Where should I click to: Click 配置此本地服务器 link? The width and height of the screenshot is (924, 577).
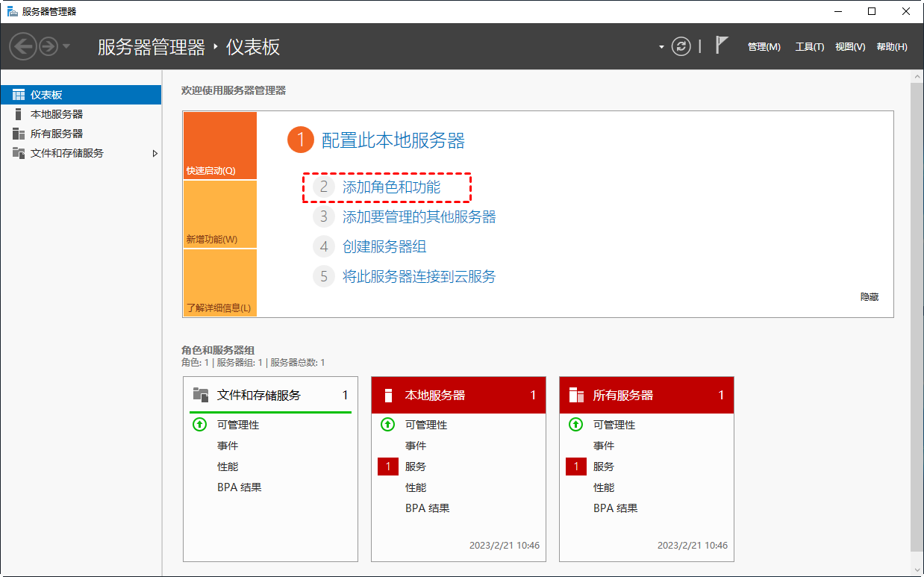click(393, 140)
